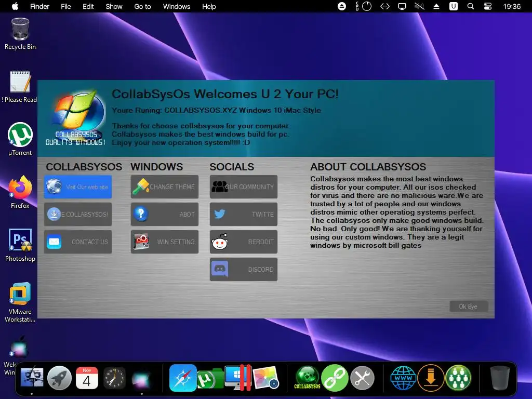Open the Trash can in the dock
532x399 pixels.
tap(500, 378)
